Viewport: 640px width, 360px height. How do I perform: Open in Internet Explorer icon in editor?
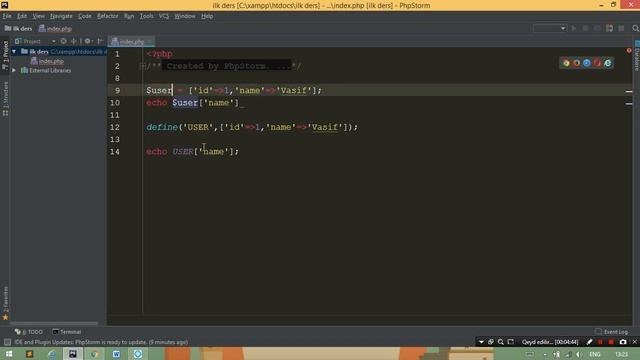(608, 63)
